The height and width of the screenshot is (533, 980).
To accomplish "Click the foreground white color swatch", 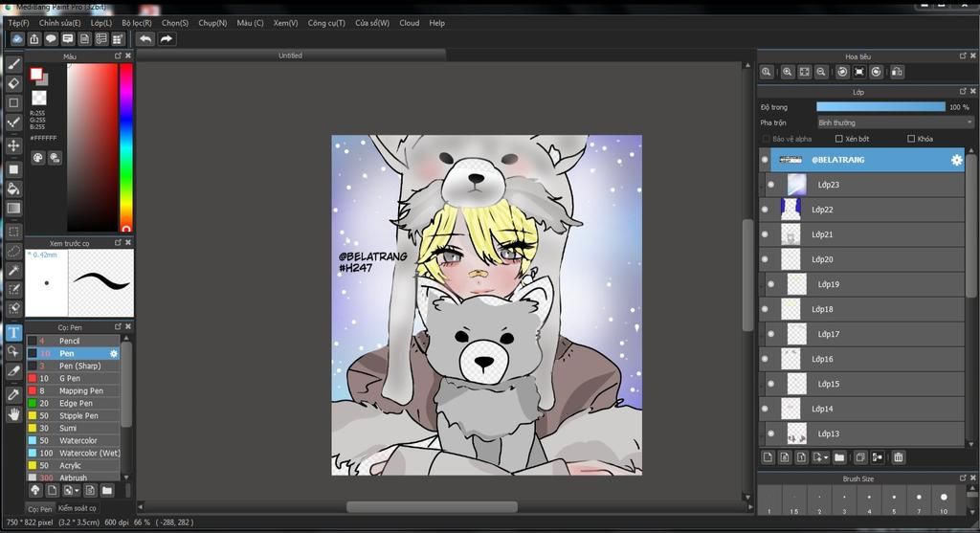I will [36, 75].
